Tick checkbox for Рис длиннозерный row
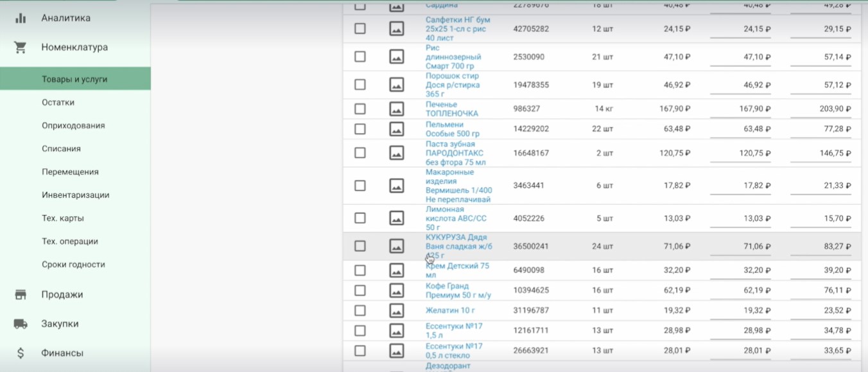Viewport: 868px width, 372px height. point(360,57)
